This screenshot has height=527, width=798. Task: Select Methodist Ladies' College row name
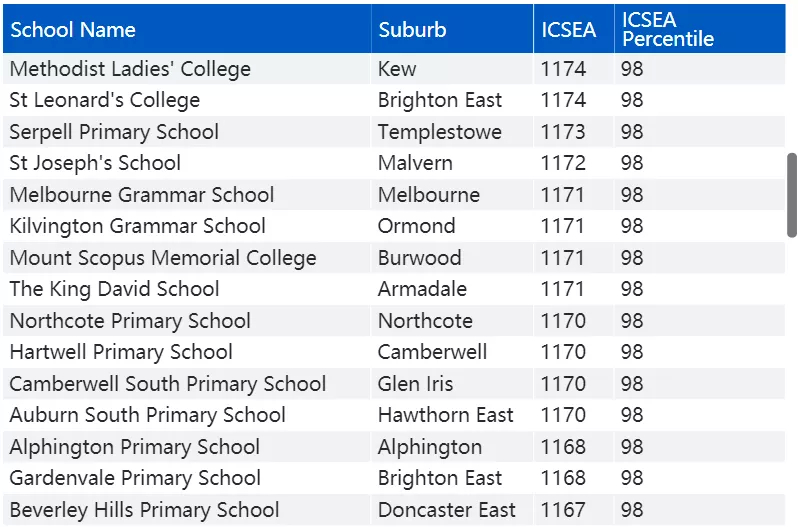[x=130, y=69]
